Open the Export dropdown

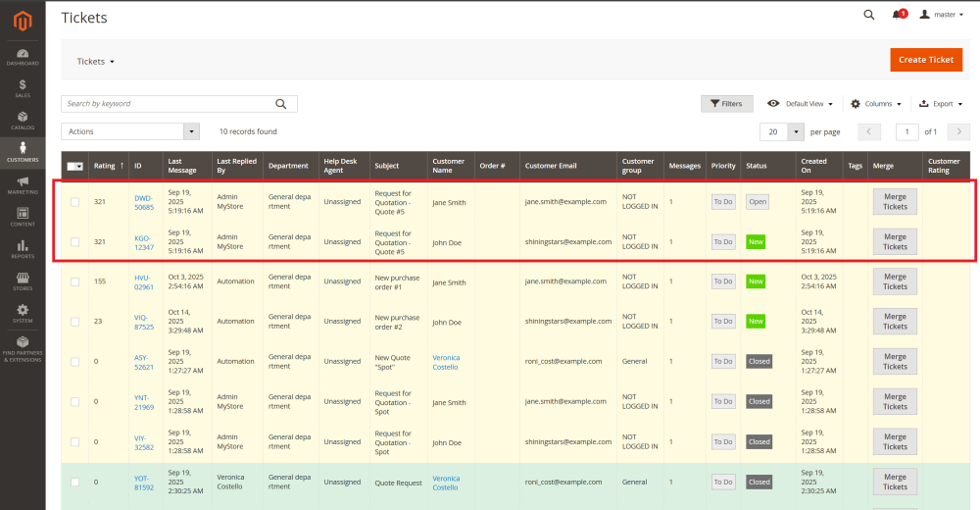click(x=941, y=104)
